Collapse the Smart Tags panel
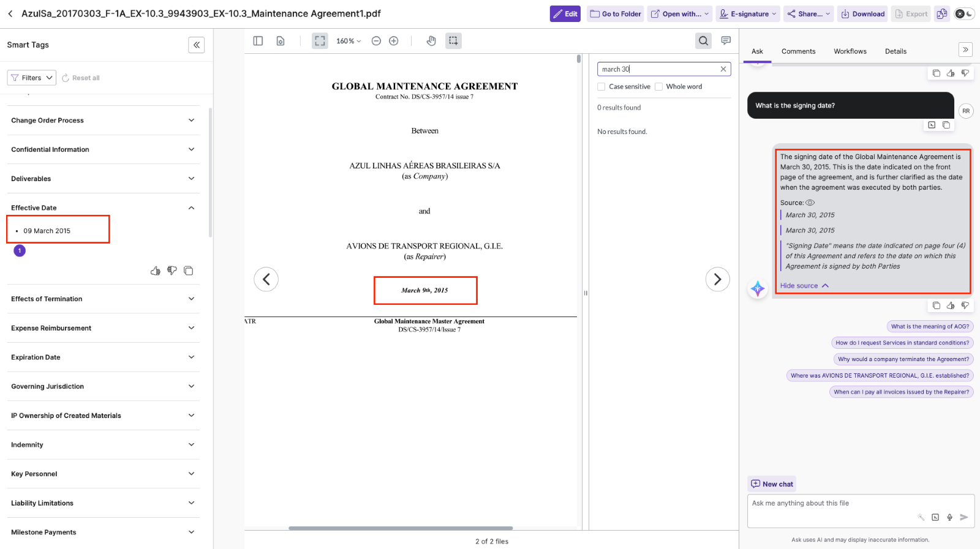The width and height of the screenshot is (980, 549). click(197, 45)
